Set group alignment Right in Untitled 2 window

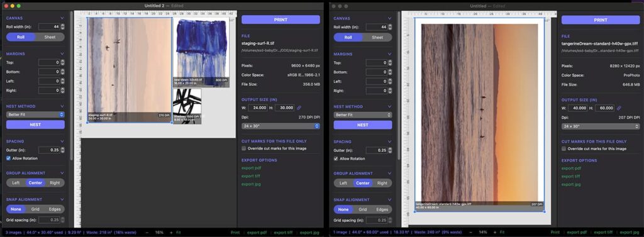[55, 183]
